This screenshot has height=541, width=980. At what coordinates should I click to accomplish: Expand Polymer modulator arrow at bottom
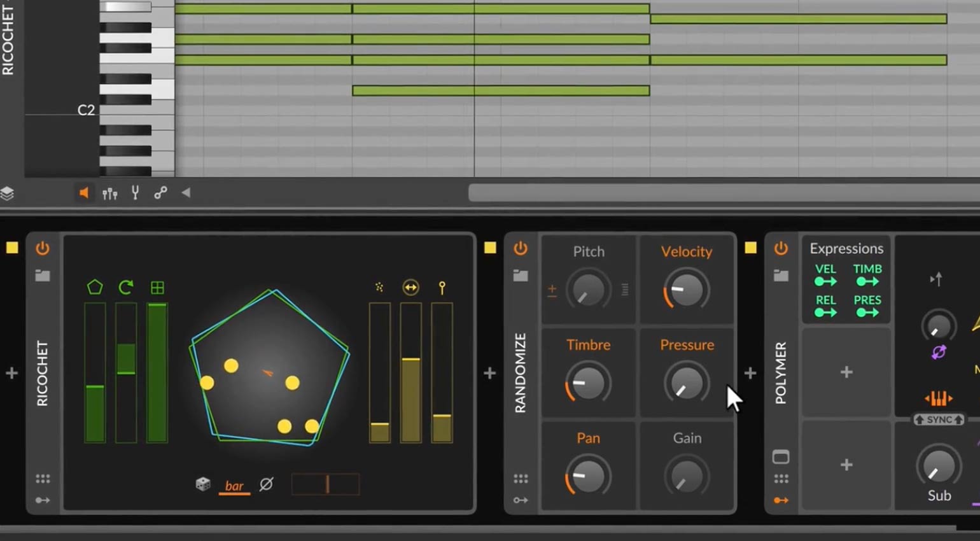click(781, 501)
